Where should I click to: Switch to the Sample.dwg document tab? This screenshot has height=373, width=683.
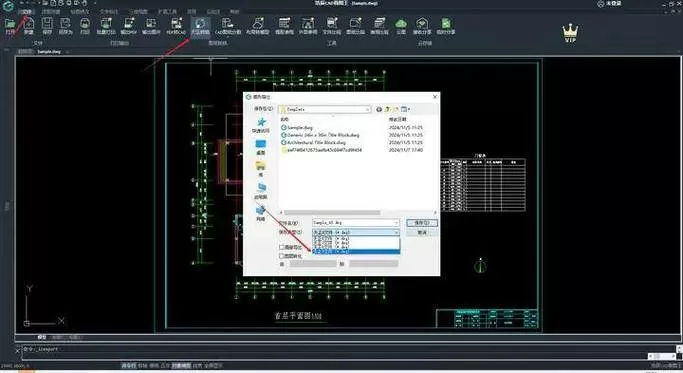coord(49,51)
